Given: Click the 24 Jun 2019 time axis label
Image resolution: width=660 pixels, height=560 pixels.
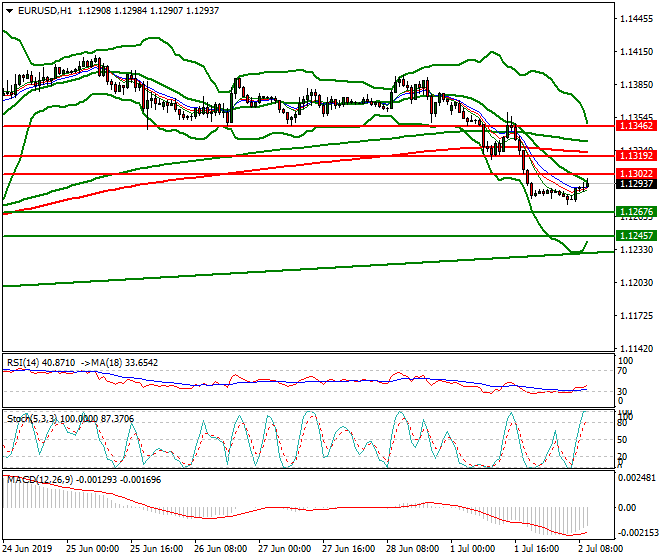Looking at the screenshot, I should 28,549.
